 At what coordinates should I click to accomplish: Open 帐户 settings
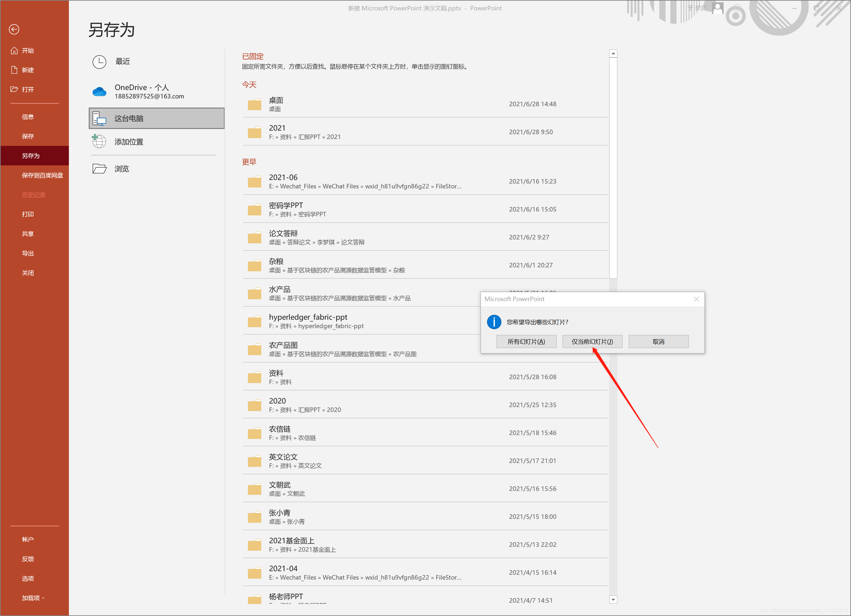pyautogui.click(x=34, y=539)
